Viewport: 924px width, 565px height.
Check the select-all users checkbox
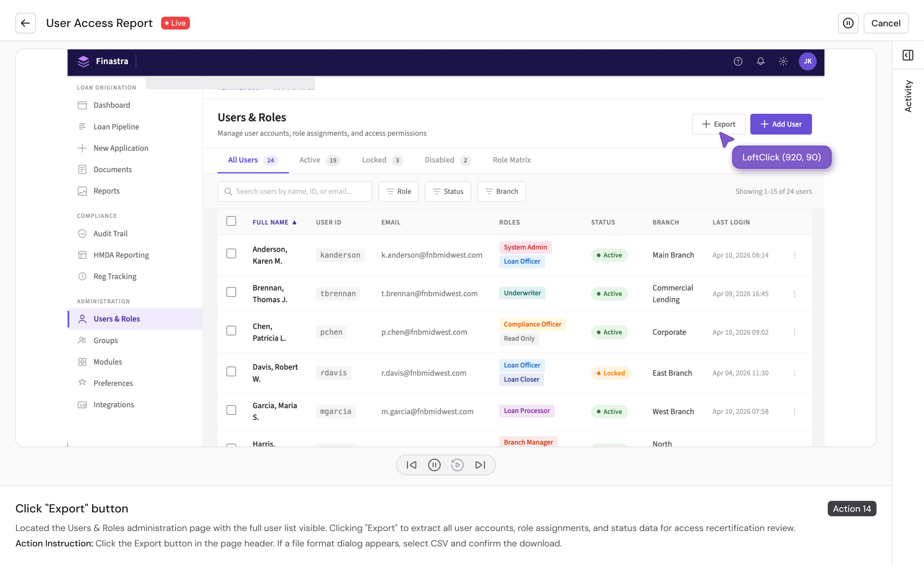(231, 221)
